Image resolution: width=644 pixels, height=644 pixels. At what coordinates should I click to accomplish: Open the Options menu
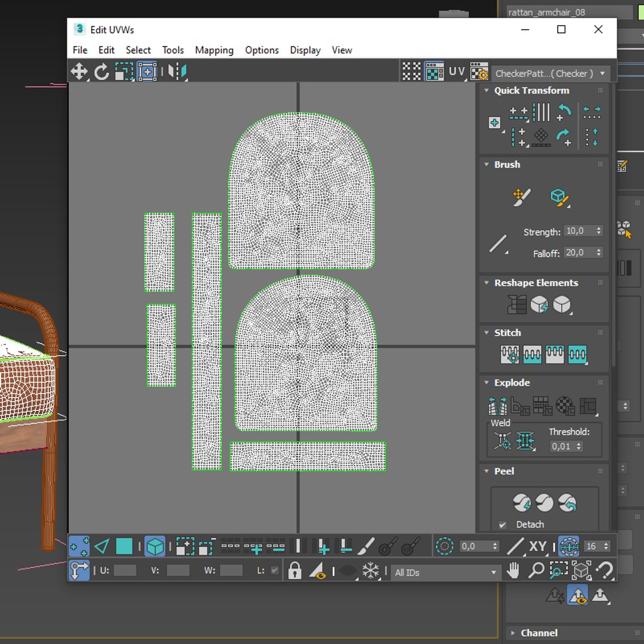262,50
